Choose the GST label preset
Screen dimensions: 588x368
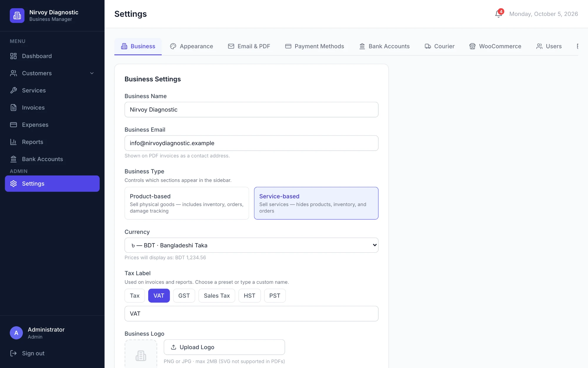[x=184, y=296]
